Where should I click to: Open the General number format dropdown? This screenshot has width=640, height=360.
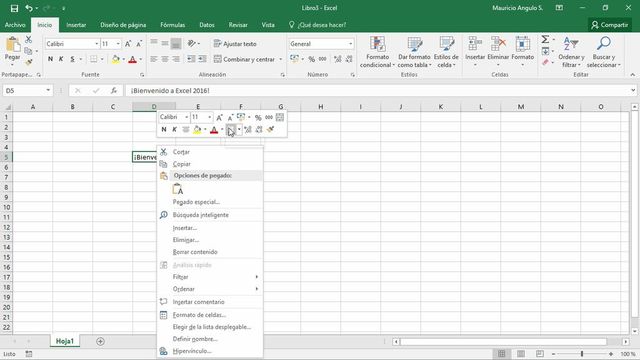tap(350, 44)
